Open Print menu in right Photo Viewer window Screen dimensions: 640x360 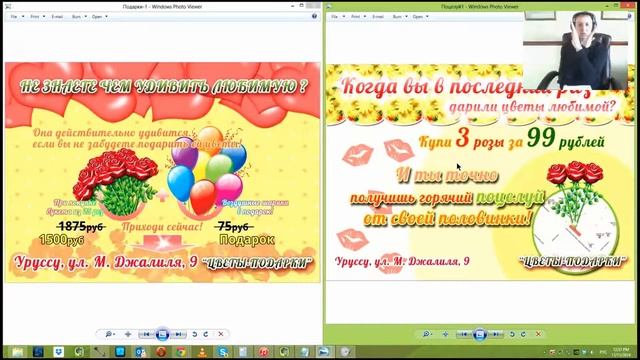(x=358, y=17)
